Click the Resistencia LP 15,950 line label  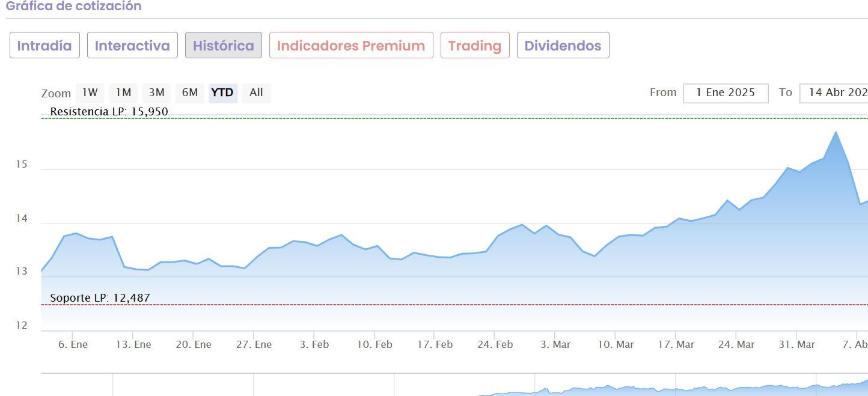(x=109, y=112)
